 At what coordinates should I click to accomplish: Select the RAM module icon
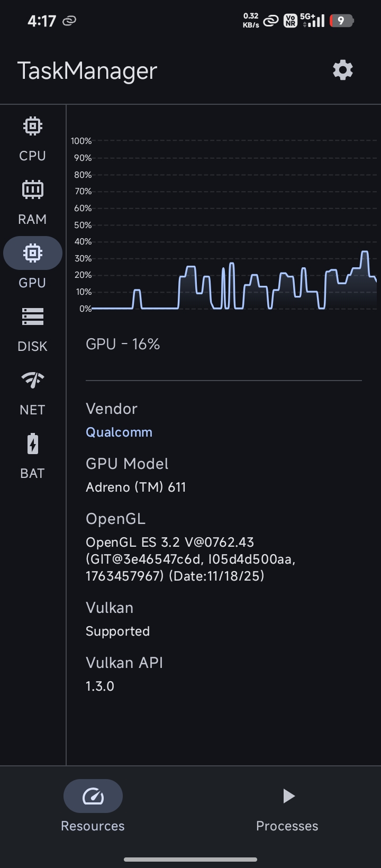[33, 189]
